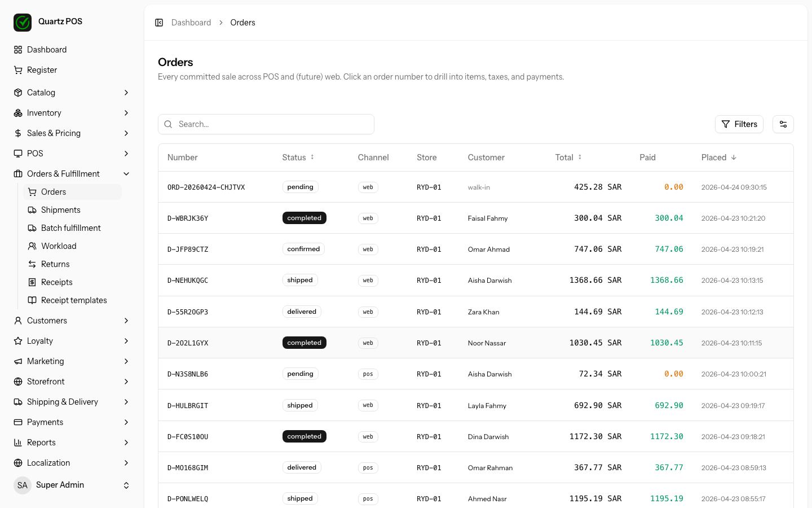Open the Super Admin account switcher
Screen dimensions: 812x508
[x=72, y=485]
